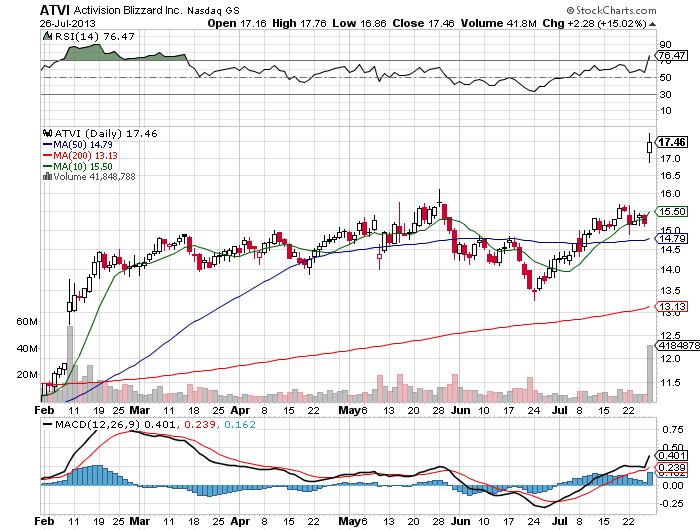Click the tall latest volume bar at the right edge
Image resolution: width=700 pixels, height=530 pixels.
(650, 373)
